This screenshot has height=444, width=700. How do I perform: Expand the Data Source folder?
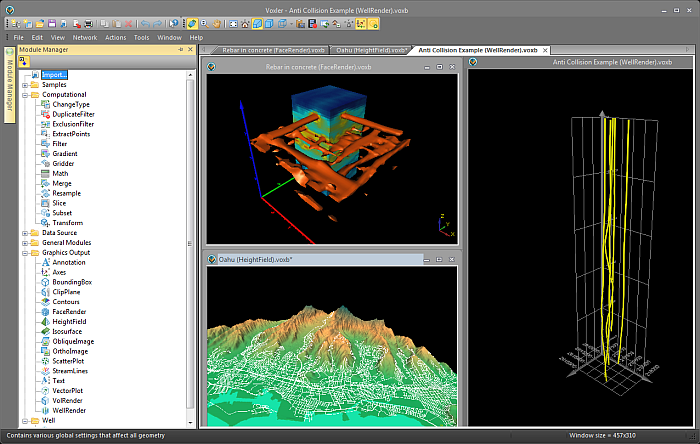pos(25,233)
